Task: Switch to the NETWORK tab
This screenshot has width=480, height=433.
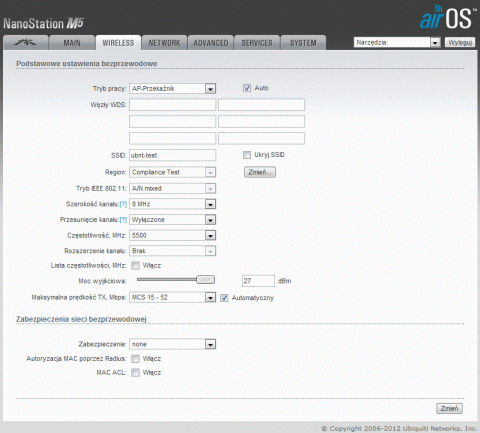Action: [164, 43]
